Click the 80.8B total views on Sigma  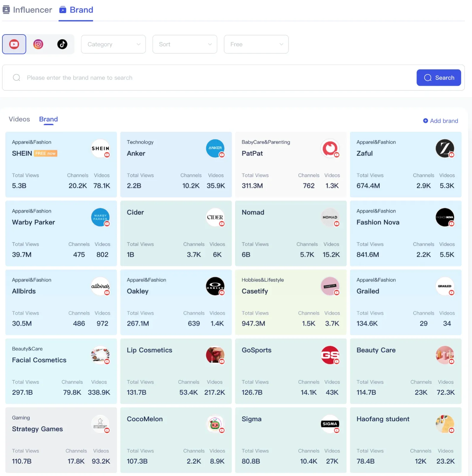tap(251, 461)
